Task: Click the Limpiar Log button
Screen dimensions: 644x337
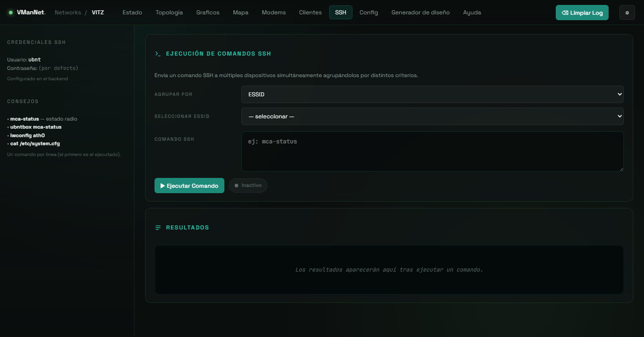Action: [582, 13]
